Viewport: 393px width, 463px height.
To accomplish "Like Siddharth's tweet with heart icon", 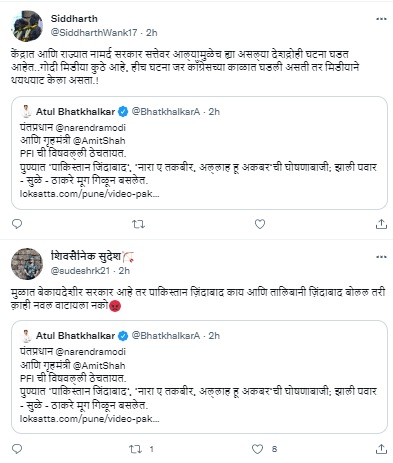I will tap(260, 224).
